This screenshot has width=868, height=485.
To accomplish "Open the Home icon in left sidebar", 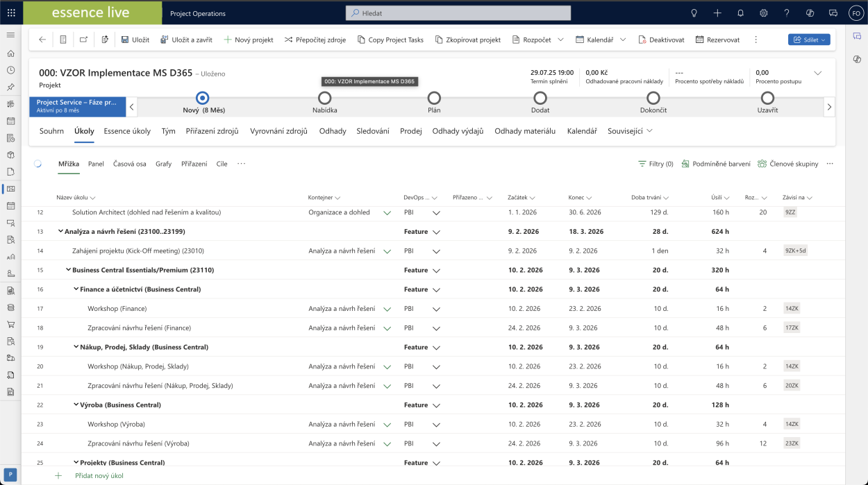I will (10, 53).
